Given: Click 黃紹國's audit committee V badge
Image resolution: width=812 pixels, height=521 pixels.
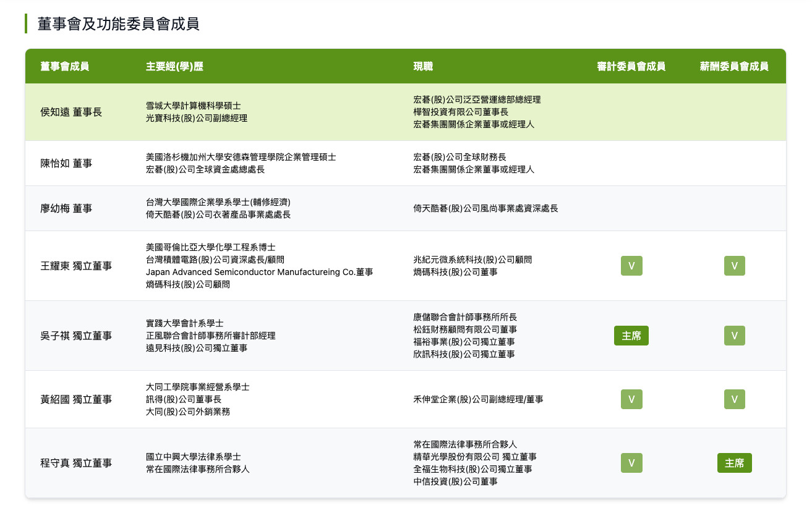Looking at the screenshot, I should 631,399.
